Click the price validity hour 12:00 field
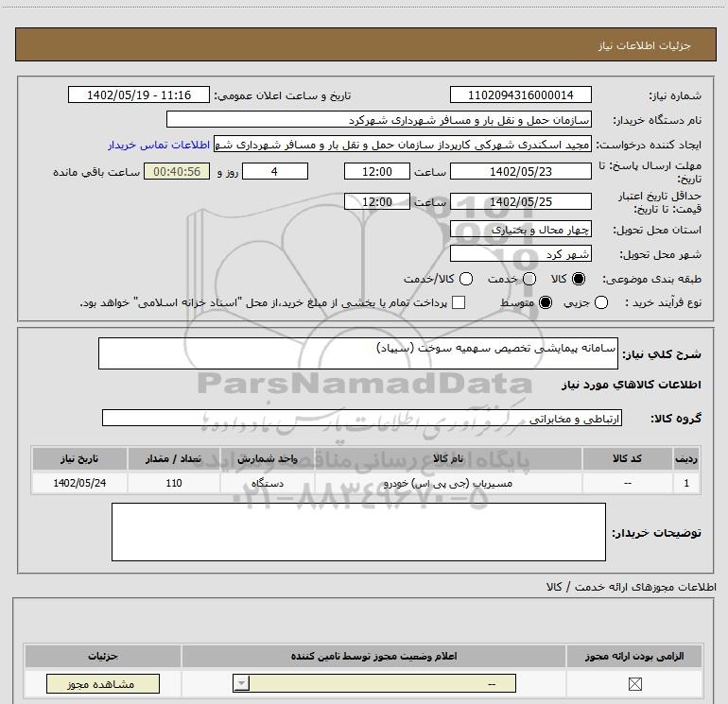This screenshot has width=728, height=704. pos(377,202)
